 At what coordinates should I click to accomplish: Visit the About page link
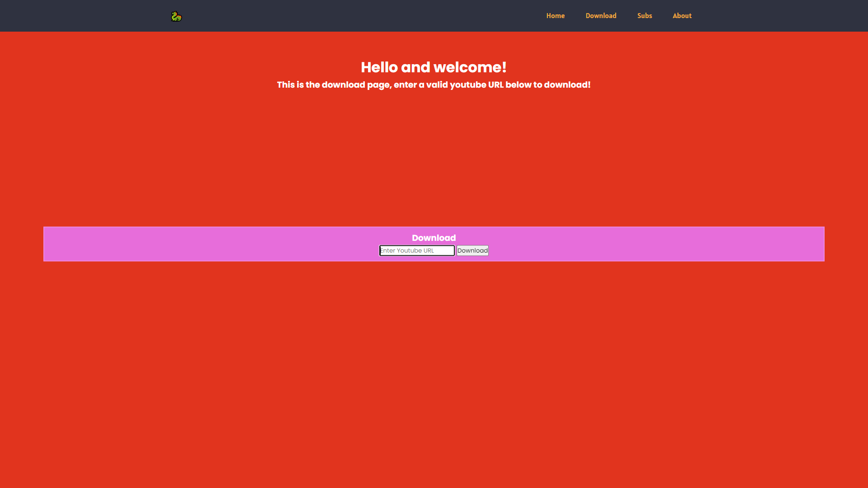pyautogui.click(x=682, y=16)
